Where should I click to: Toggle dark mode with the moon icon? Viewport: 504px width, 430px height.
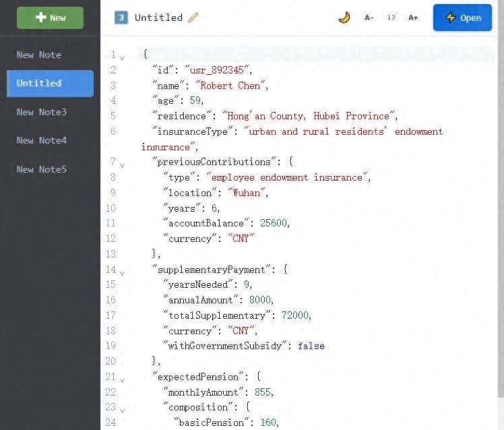click(x=344, y=18)
